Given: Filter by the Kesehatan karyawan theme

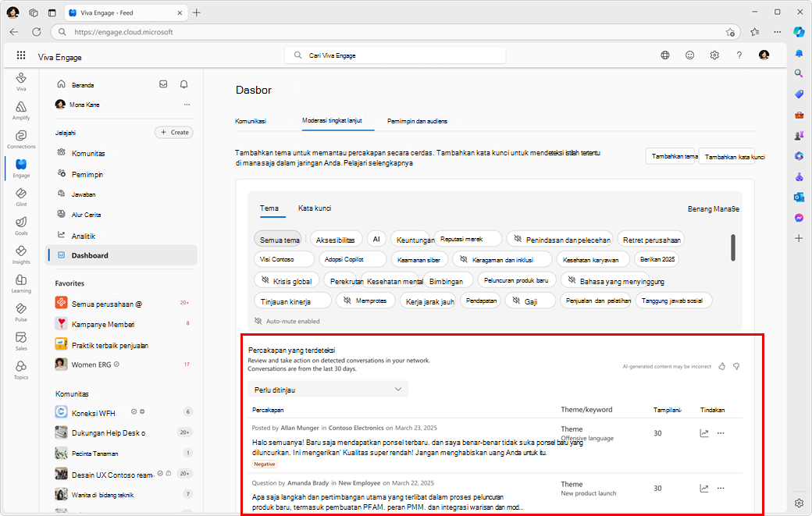Looking at the screenshot, I should 593,259.
